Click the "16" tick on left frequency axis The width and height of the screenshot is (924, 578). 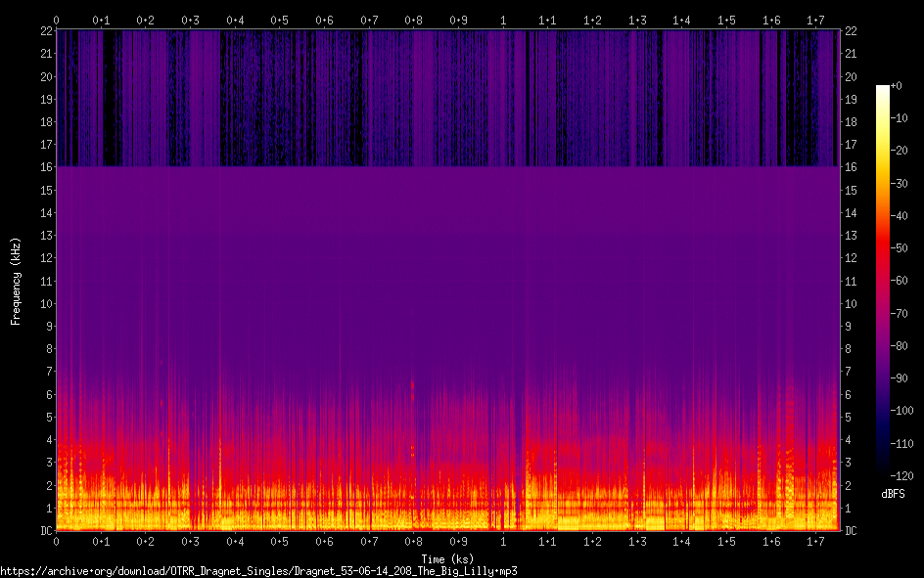(x=45, y=167)
